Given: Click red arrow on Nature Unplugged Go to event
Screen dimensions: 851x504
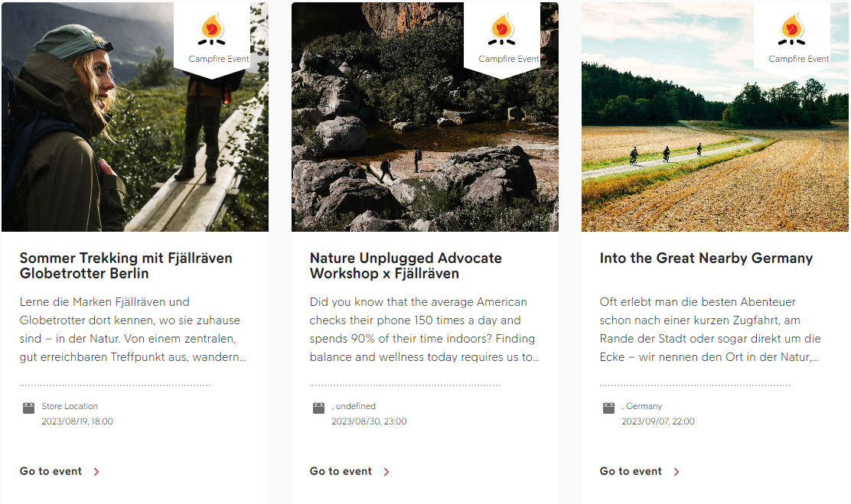Looking at the screenshot, I should pos(386,472).
